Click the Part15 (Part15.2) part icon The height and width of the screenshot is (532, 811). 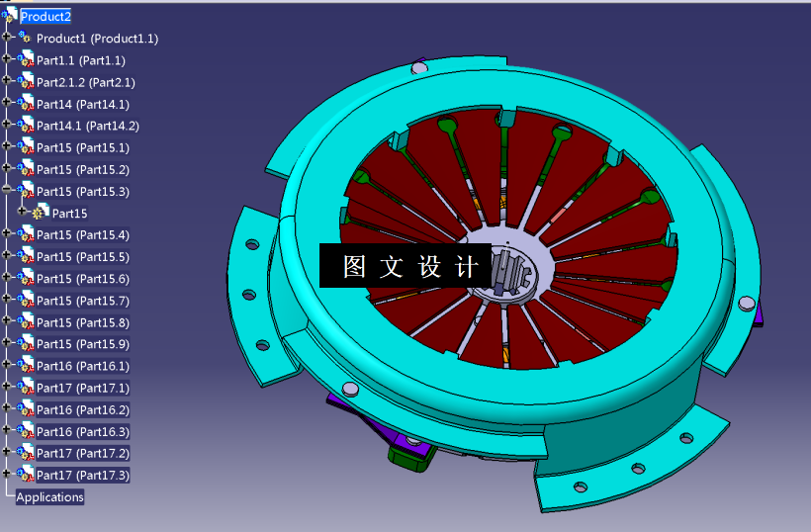point(26,168)
